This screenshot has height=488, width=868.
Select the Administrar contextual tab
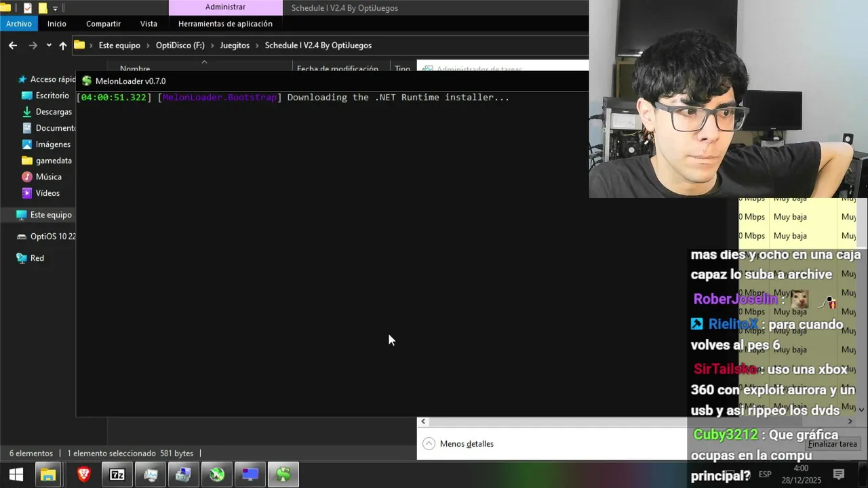(225, 7)
